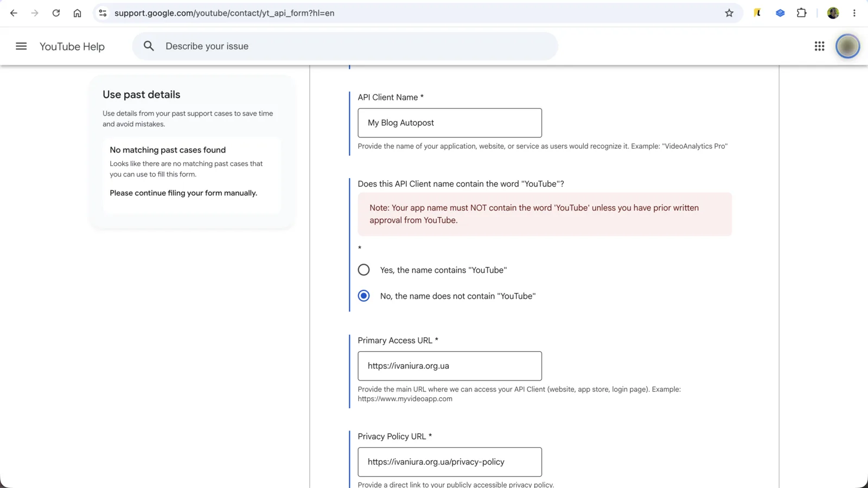Click the red YouTube name approval note
Screen dimensions: 868x488
coord(545,214)
